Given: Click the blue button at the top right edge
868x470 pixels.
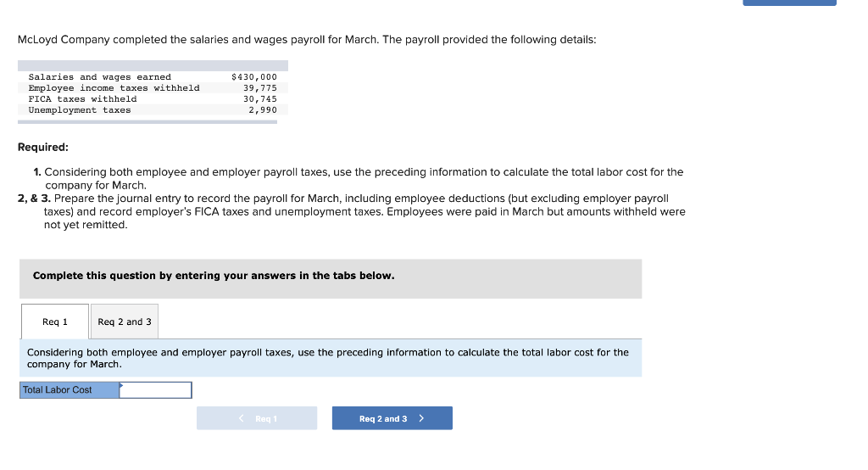Looking at the screenshot, I should (x=789, y=3).
